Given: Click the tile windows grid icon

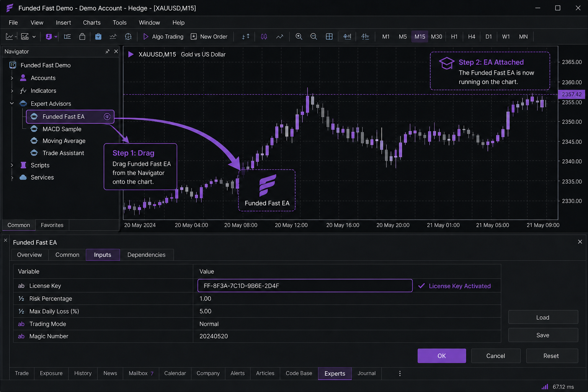Looking at the screenshot, I should pos(329,37).
